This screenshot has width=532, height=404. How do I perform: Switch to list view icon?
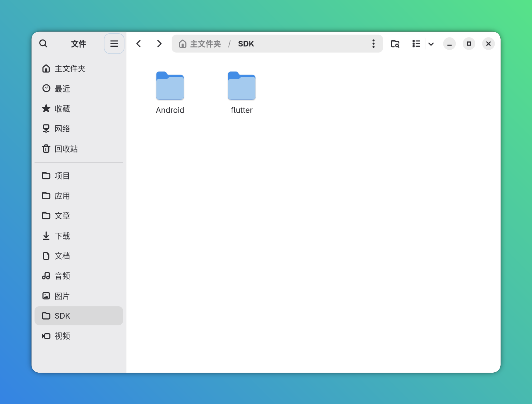(416, 44)
